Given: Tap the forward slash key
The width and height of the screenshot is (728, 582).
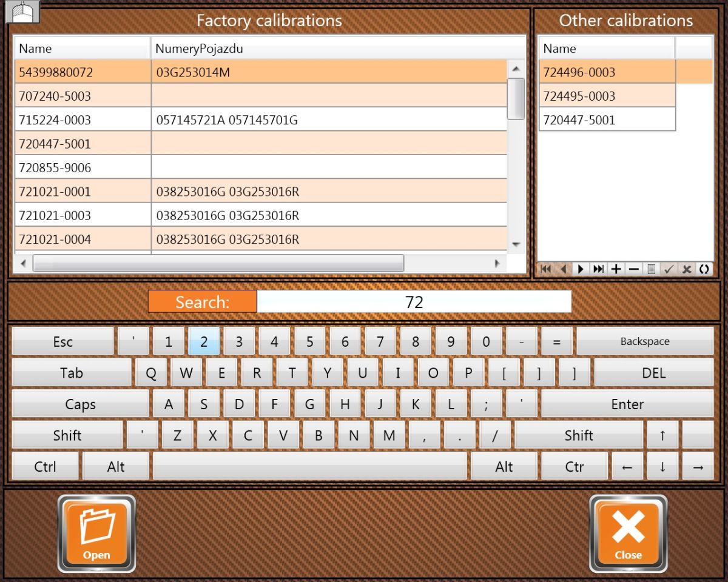Looking at the screenshot, I should coord(495,435).
